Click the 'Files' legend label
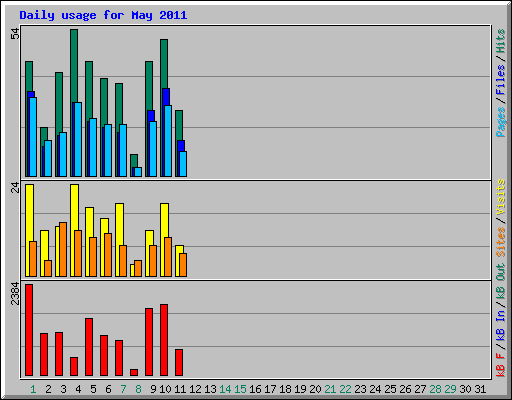512x400 pixels. point(500,79)
